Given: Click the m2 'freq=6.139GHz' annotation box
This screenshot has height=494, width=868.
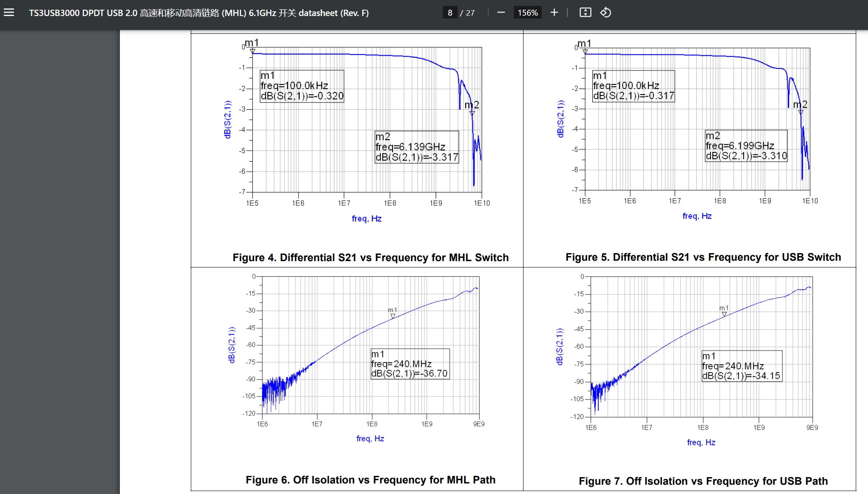Looking at the screenshot, I should tap(417, 147).
